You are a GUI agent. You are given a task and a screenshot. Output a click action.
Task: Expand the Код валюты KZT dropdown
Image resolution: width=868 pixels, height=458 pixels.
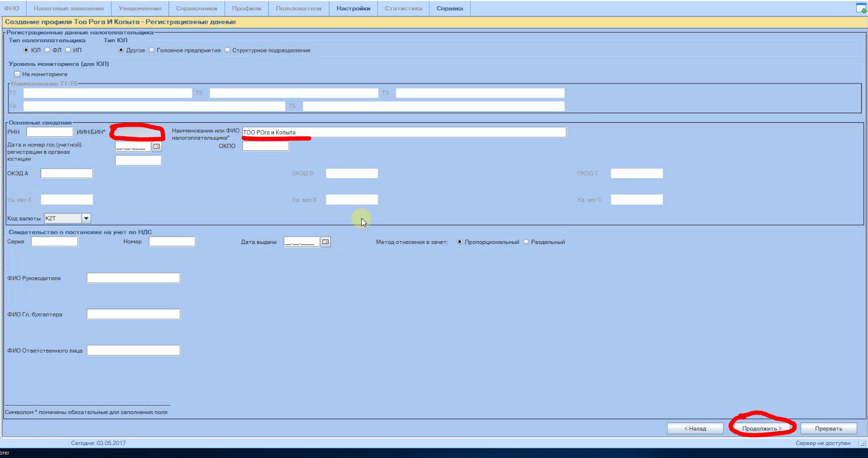[x=86, y=218]
